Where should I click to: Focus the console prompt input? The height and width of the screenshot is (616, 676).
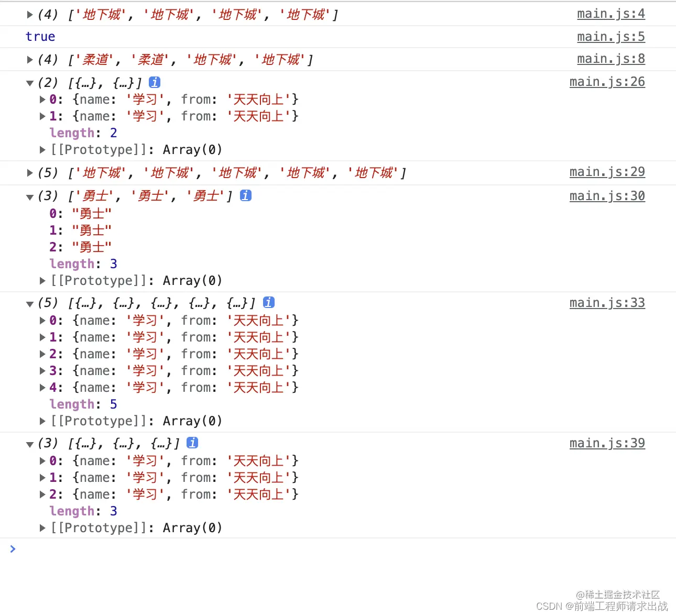(x=338, y=549)
